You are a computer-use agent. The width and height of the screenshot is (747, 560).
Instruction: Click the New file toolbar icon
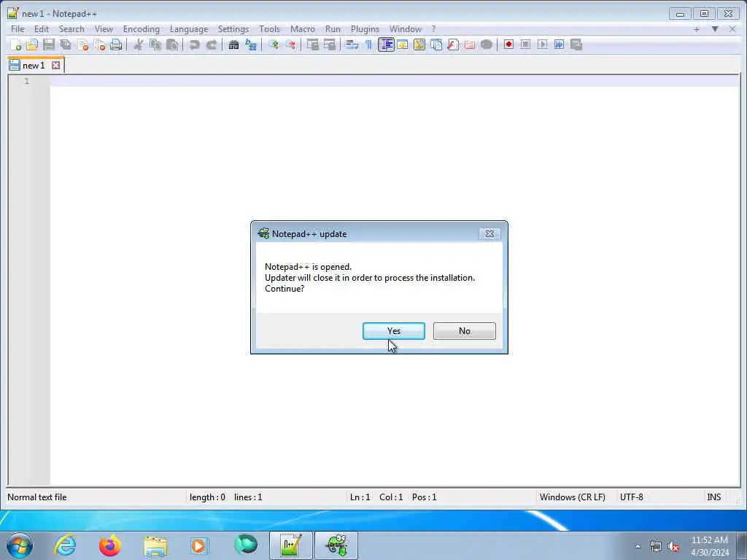16,44
